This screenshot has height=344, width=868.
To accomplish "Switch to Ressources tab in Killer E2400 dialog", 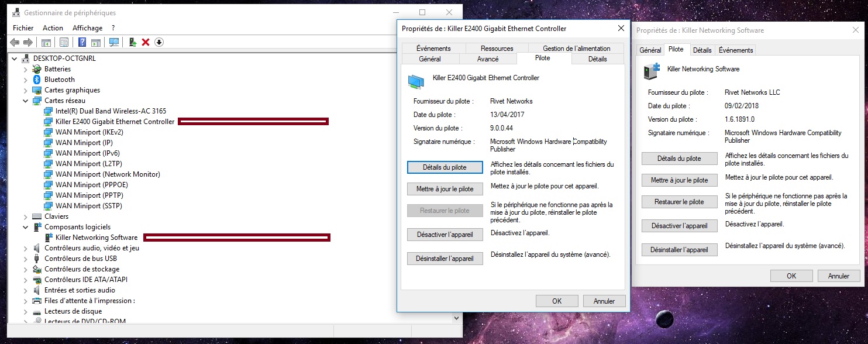I will (497, 49).
